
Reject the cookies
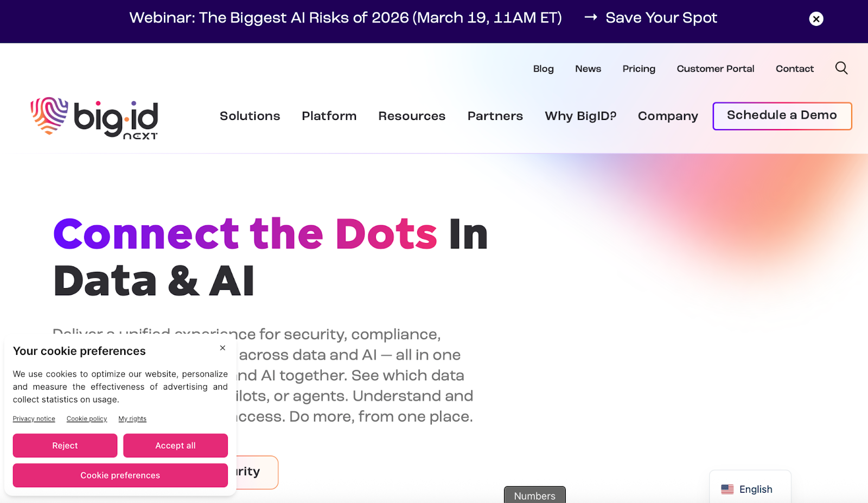click(65, 445)
